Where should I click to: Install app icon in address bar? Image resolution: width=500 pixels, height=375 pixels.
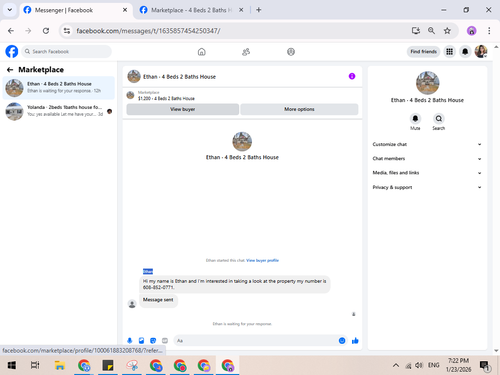pyautogui.click(x=415, y=31)
